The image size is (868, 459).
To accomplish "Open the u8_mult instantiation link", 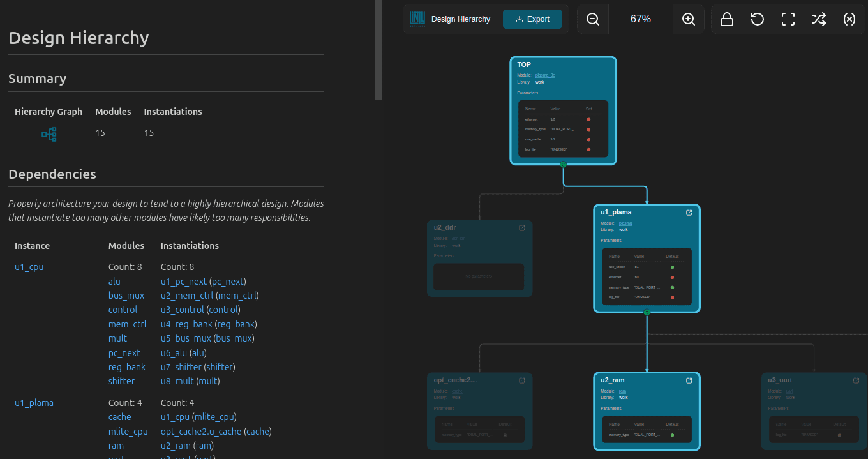I will tap(177, 381).
